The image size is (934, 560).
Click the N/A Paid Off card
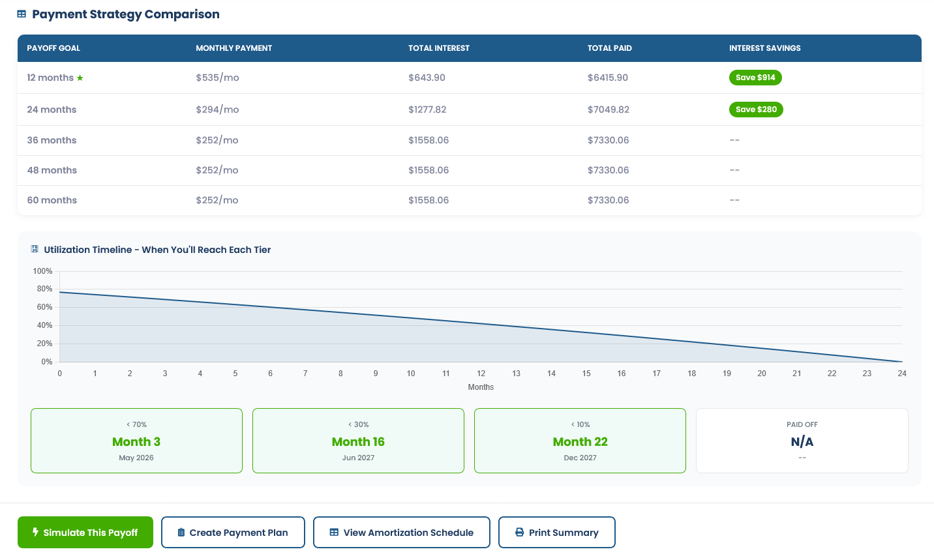point(802,441)
